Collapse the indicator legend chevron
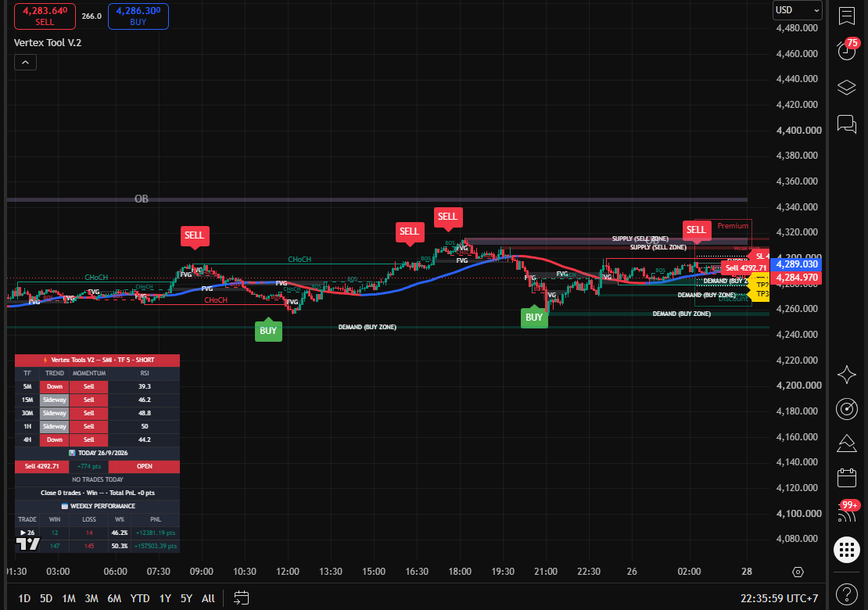Screen dimensions: 868x610 (26, 63)
